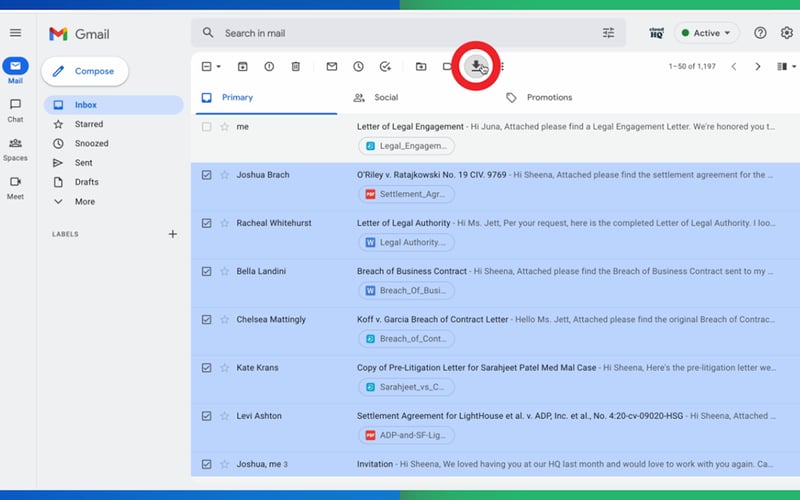The height and width of the screenshot is (500, 800).
Task: Switch to the Promotions tab
Action: (x=539, y=97)
